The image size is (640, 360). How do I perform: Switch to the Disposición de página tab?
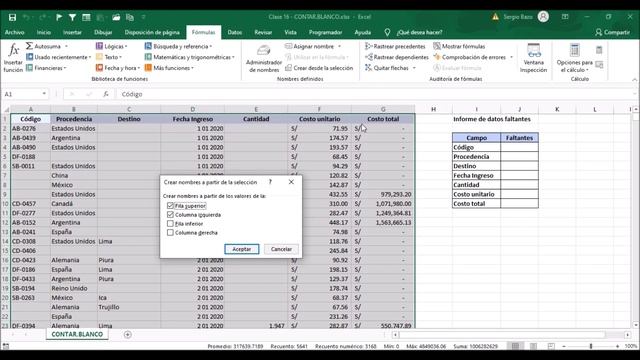point(152,32)
